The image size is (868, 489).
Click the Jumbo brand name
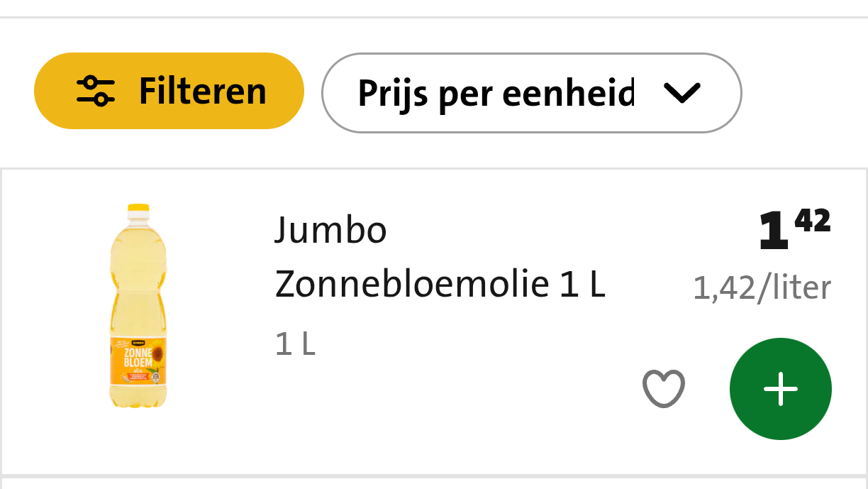click(x=330, y=230)
